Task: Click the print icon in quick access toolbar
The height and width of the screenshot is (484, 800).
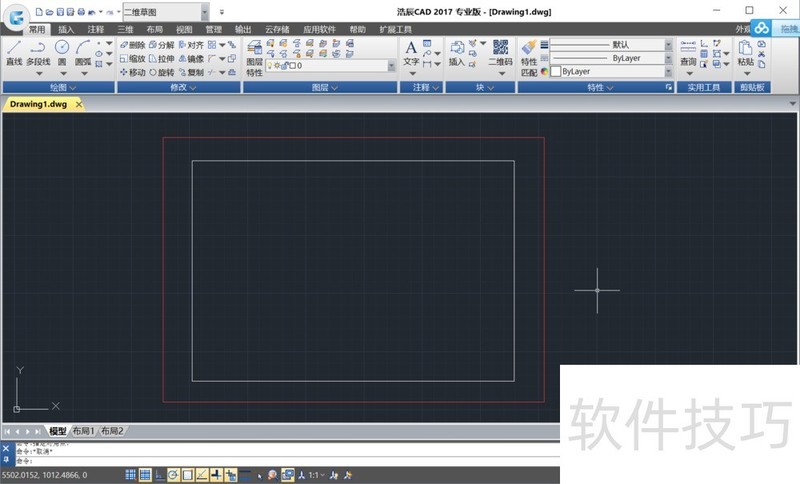Action: pyautogui.click(x=81, y=12)
